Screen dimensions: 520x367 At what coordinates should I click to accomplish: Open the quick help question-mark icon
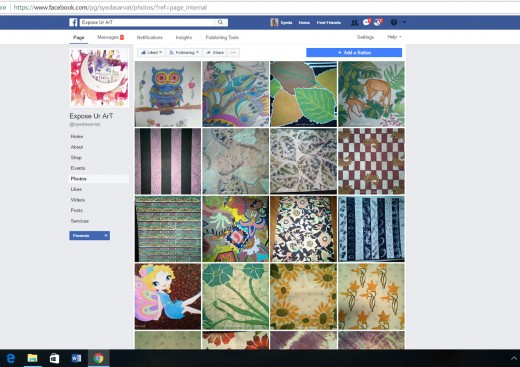[x=394, y=22]
